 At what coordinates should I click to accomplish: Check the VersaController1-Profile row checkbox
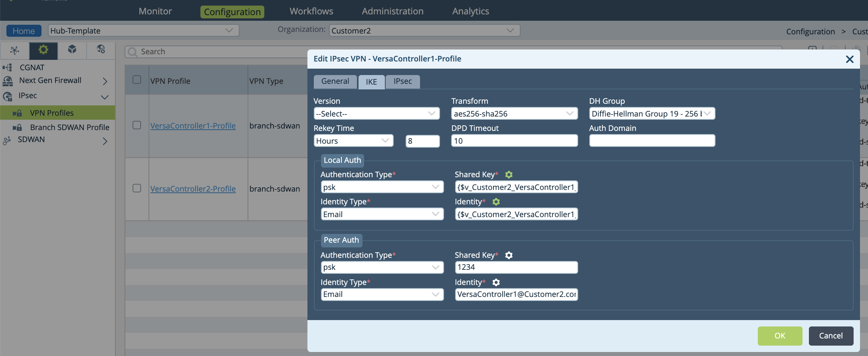tap(137, 125)
